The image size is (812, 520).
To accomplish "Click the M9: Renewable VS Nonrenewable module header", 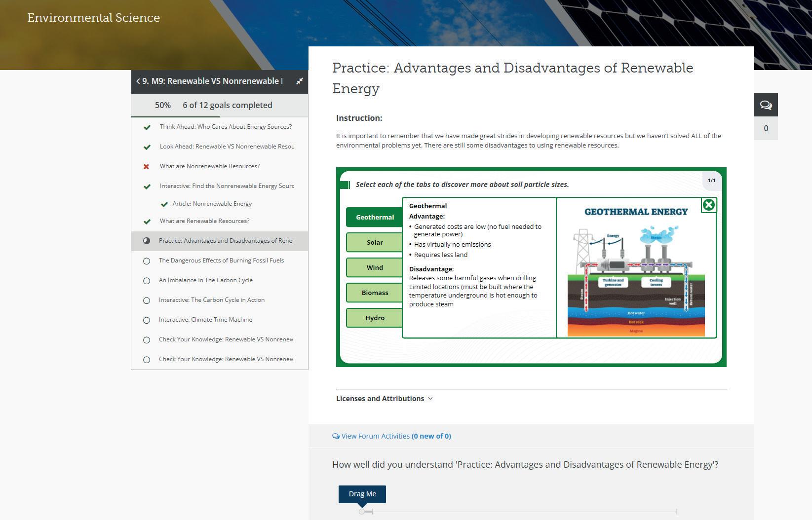I will (x=212, y=81).
